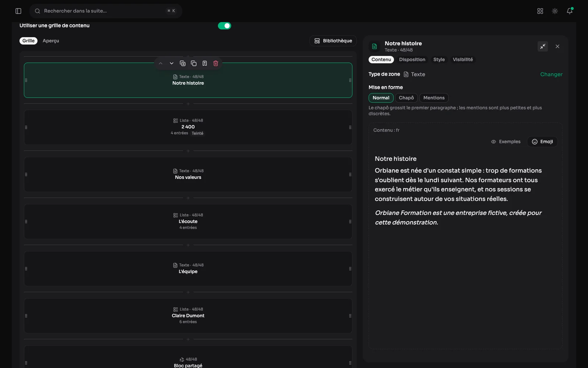Focus the suite search field
The image size is (588, 368).
tap(106, 11)
